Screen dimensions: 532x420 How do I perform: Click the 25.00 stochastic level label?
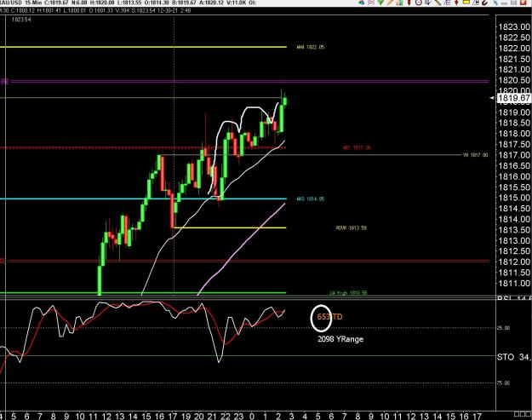503,328
